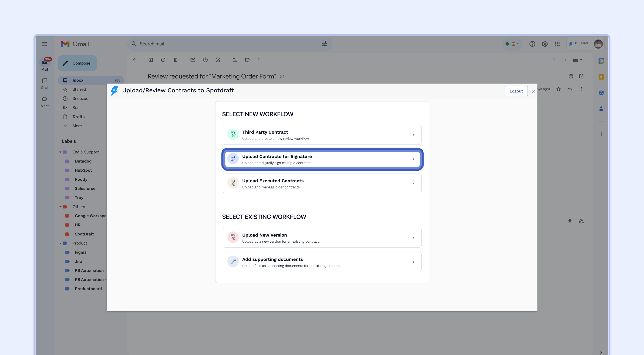Choose Third Party Contract workflow

pos(322,135)
